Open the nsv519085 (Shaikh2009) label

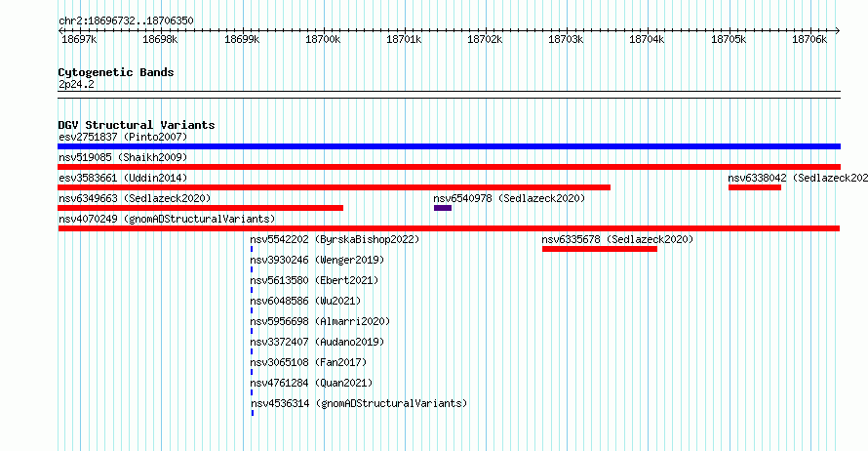pos(123,157)
